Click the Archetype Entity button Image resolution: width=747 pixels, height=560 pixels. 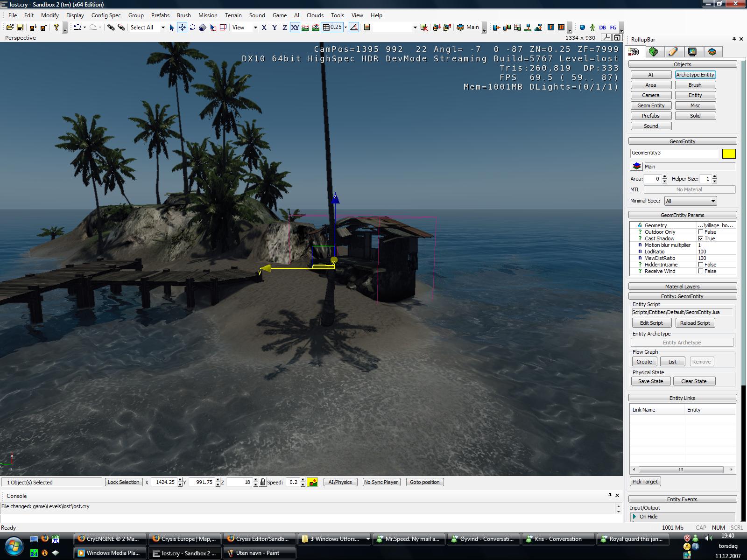pyautogui.click(x=695, y=75)
